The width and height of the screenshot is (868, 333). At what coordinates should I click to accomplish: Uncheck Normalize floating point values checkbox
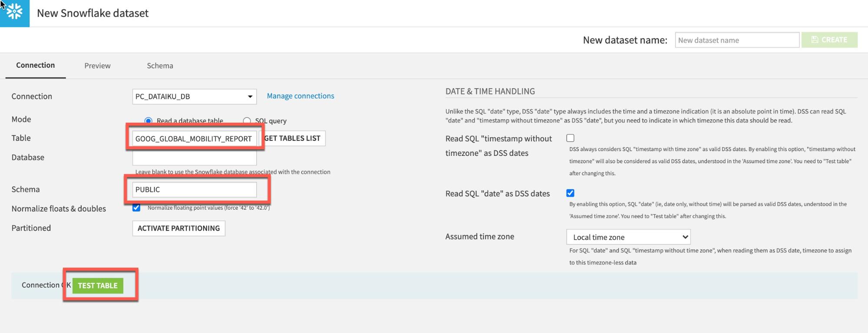point(136,208)
